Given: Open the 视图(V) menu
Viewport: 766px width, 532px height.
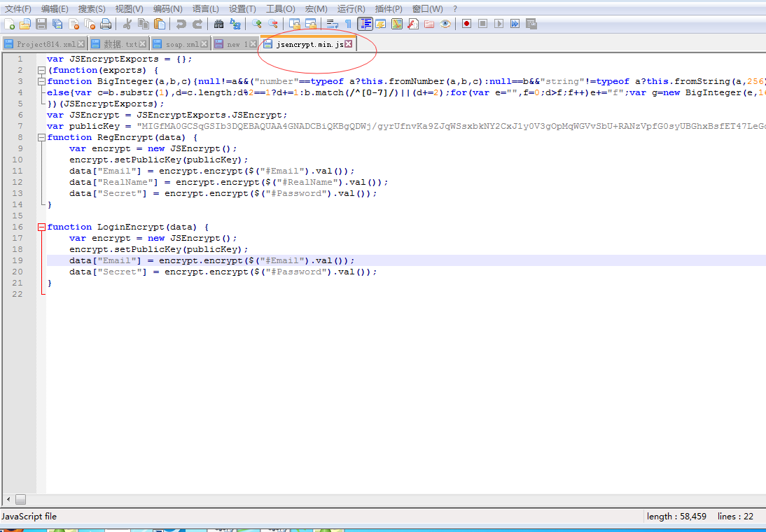Looking at the screenshot, I should 130,9.
